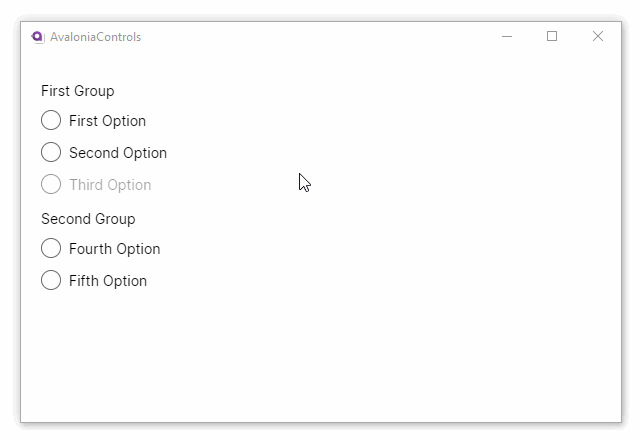Pick the Fifth Option radio circle

point(51,281)
